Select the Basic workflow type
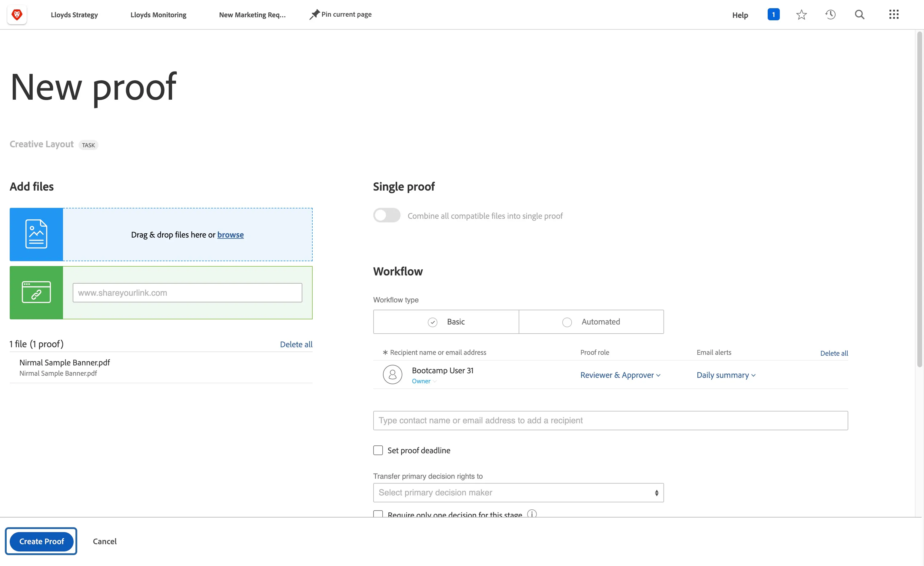Screen dimensions: 924x566 click(x=446, y=322)
